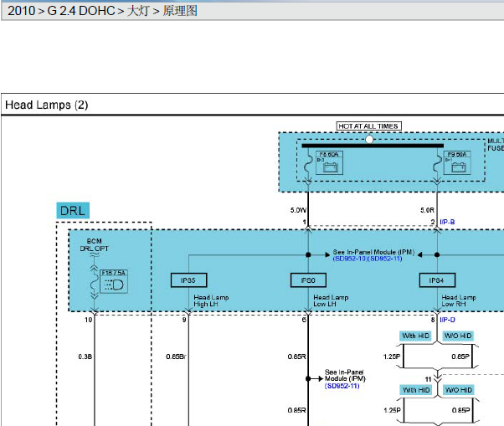The image size is (504, 426).
Task: Click the lower W/O HID tag
Action: (x=458, y=390)
